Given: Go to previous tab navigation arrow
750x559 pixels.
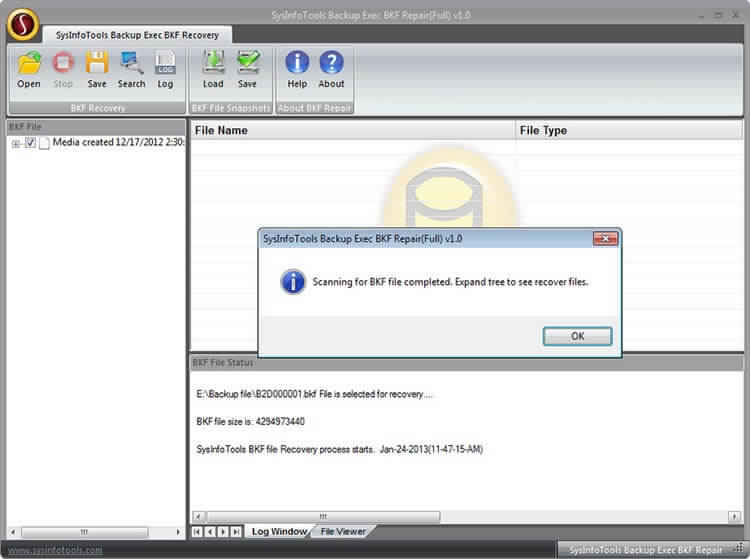Looking at the screenshot, I should pyautogui.click(x=210, y=531).
